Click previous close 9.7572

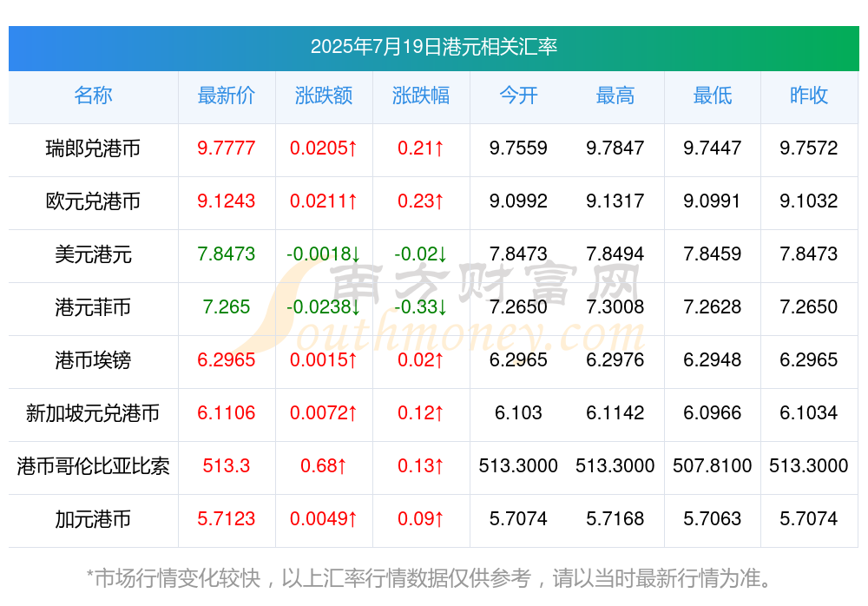pos(809,148)
